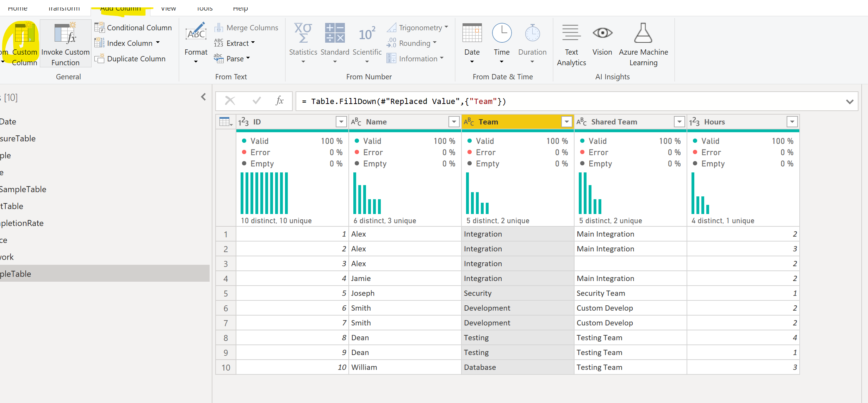
Task: Open Text Analytics AI insight
Action: click(x=571, y=44)
